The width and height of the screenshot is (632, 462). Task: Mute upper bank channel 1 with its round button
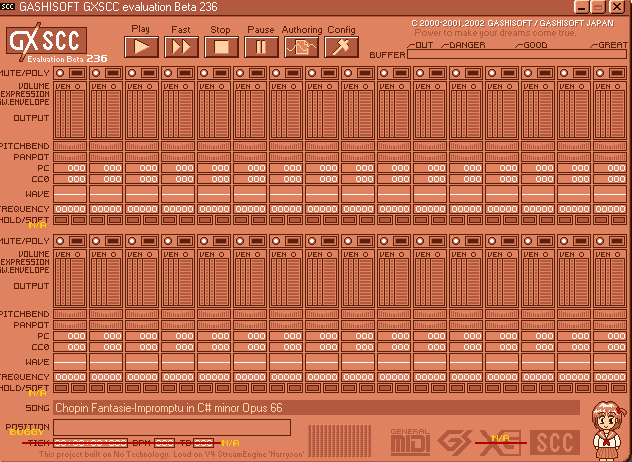(60, 73)
